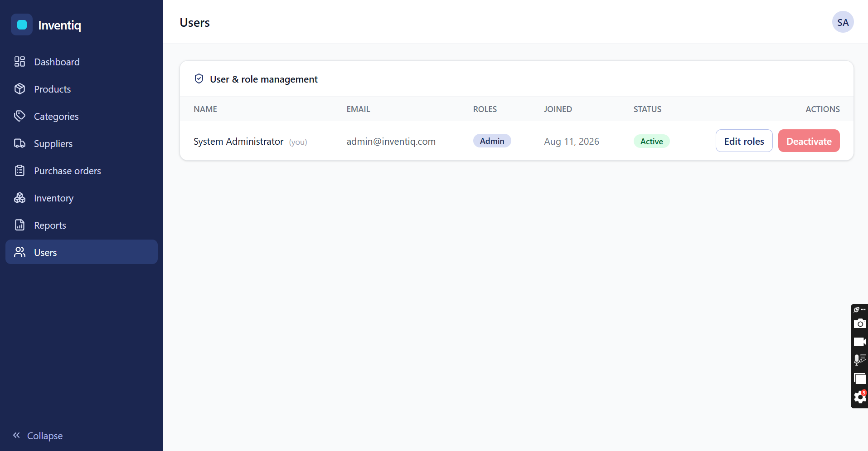Click the Suppliers truck icon
Screen dimensions: 868x451
[x=19, y=143]
